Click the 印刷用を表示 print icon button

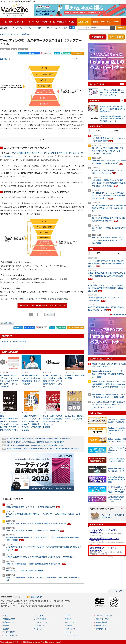click(7, 323)
